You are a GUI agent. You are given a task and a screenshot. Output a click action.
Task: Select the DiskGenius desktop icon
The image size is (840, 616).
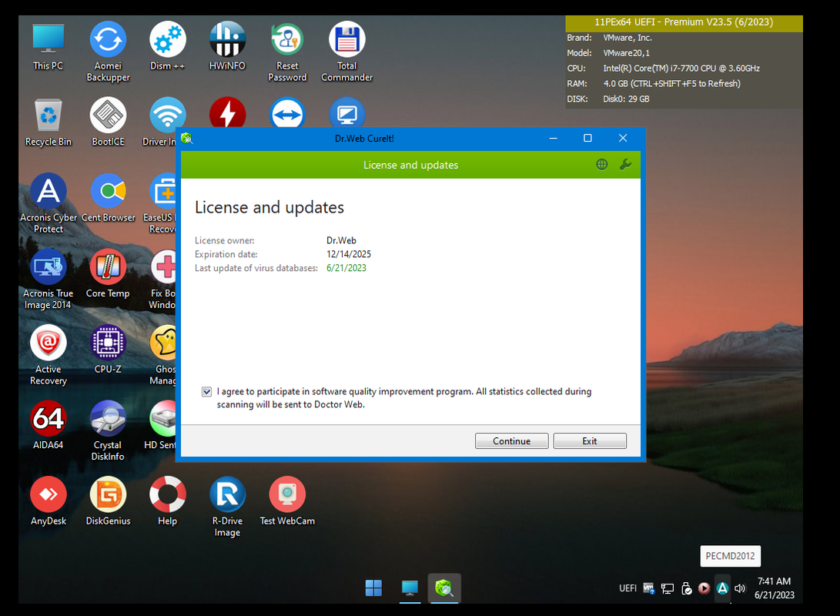point(109,502)
